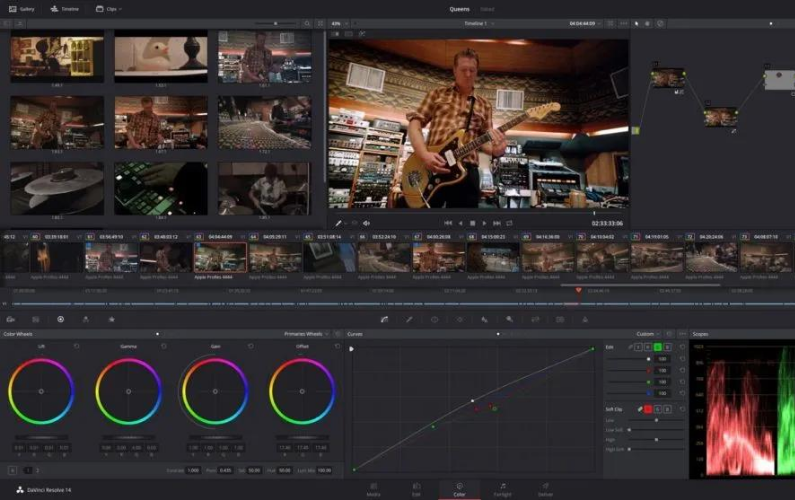This screenshot has width=795, height=500.
Task: Toggle the blue channel in Edit curves
Action: click(669, 346)
